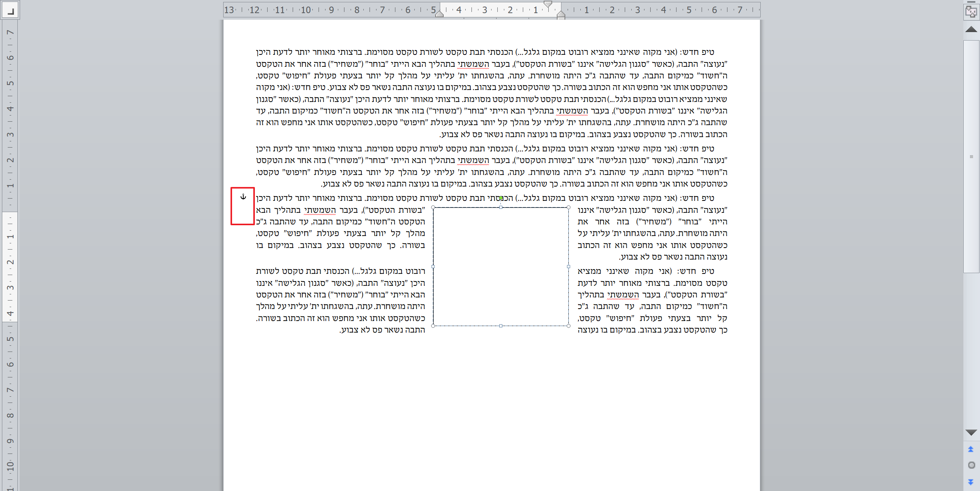Click the bottom-left corner handle of the text box
980x491 pixels.
point(433,326)
